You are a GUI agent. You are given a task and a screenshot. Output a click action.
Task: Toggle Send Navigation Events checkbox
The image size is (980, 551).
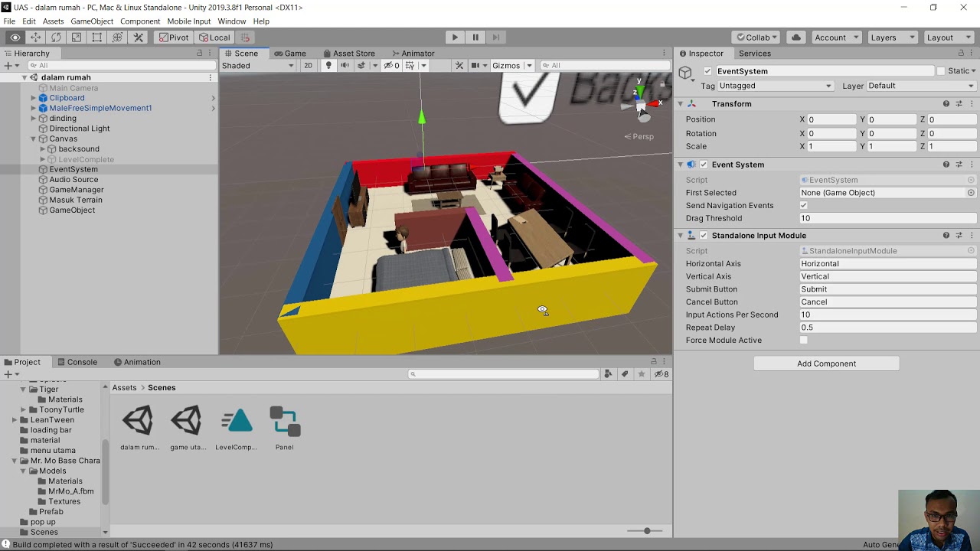tap(804, 206)
